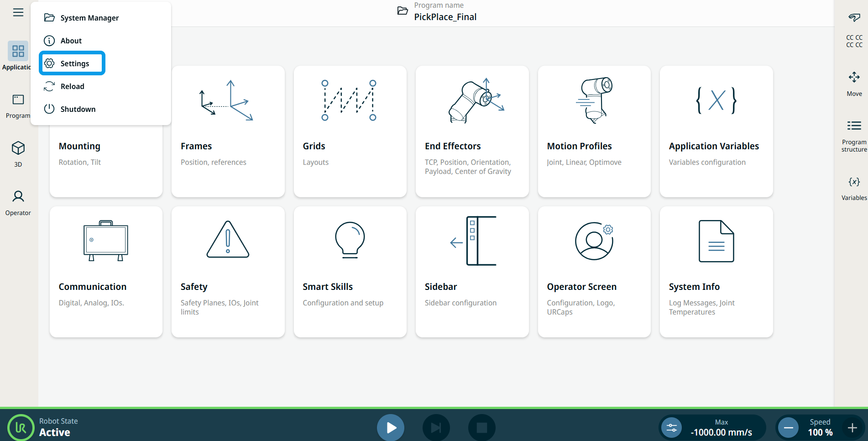Increase speed with plus button

tap(852, 428)
